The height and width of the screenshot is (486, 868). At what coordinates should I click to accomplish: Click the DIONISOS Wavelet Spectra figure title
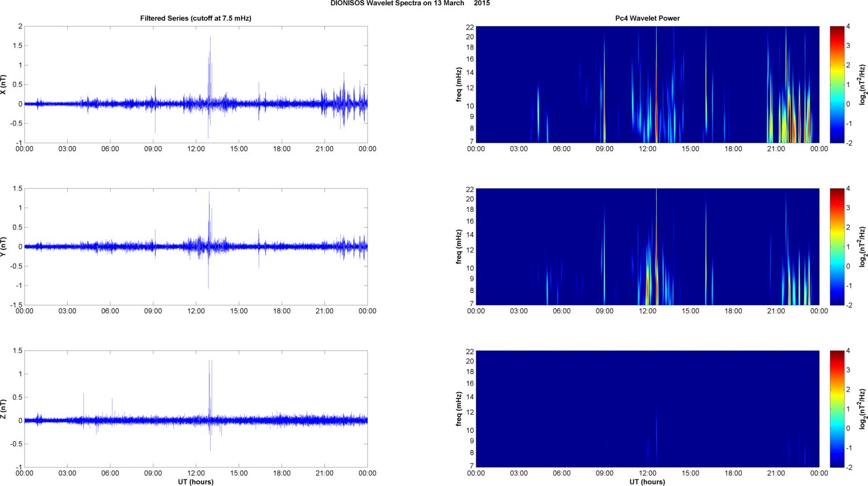pyautogui.click(x=410, y=3)
